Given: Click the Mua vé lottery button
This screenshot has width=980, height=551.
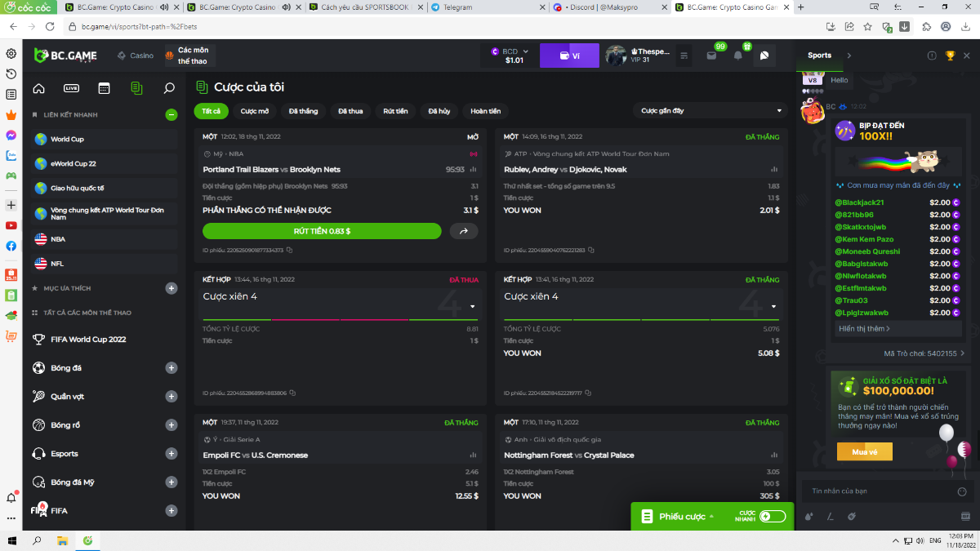Looking at the screenshot, I should tap(864, 451).
